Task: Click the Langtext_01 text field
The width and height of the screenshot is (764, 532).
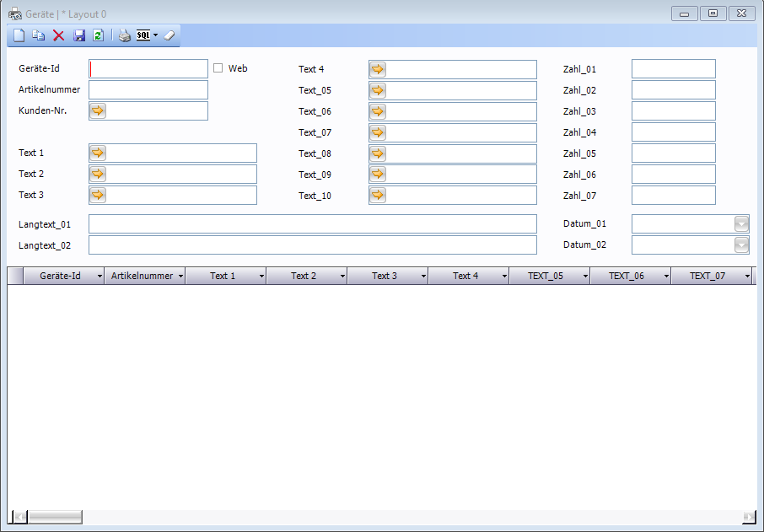Action: click(x=312, y=224)
